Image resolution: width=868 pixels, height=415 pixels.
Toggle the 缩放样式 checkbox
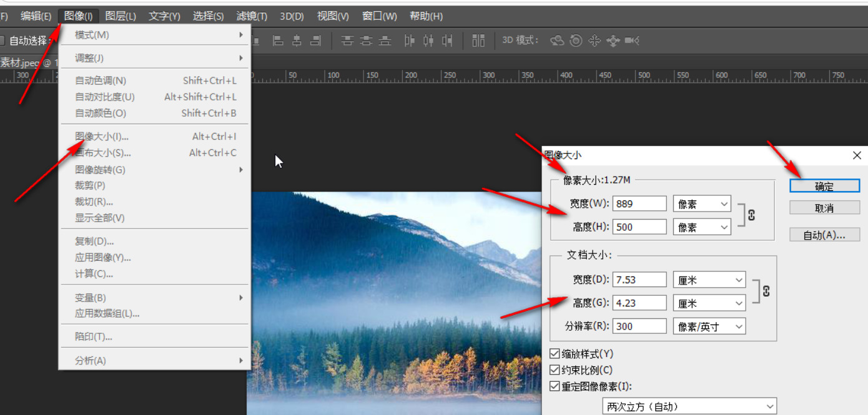tap(555, 354)
